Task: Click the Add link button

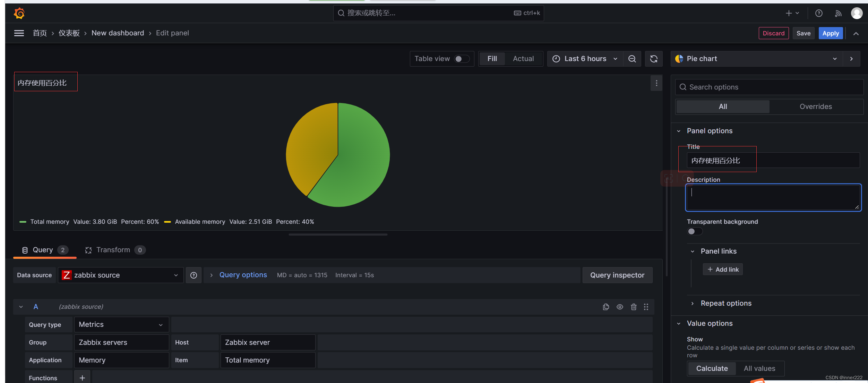Action: pyautogui.click(x=722, y=269)
